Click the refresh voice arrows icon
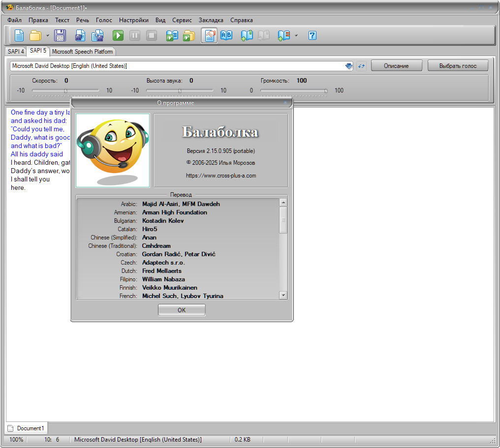 coord(361,66)
